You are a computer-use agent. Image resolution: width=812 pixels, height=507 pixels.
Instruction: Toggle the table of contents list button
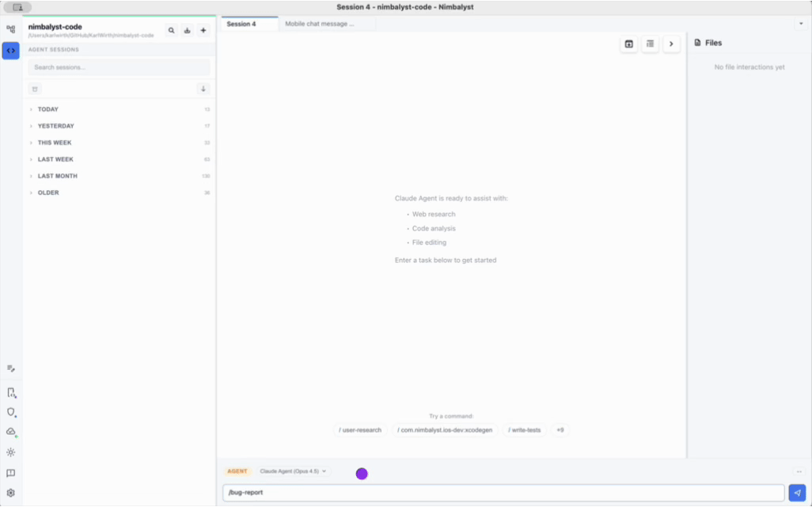[650, 44]
